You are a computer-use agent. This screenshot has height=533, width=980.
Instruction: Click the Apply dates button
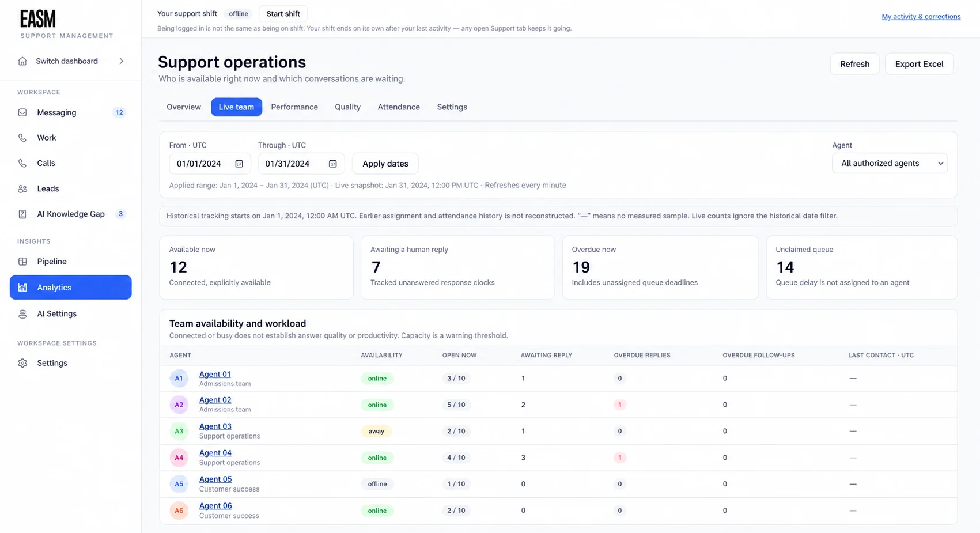click(385, 164)
